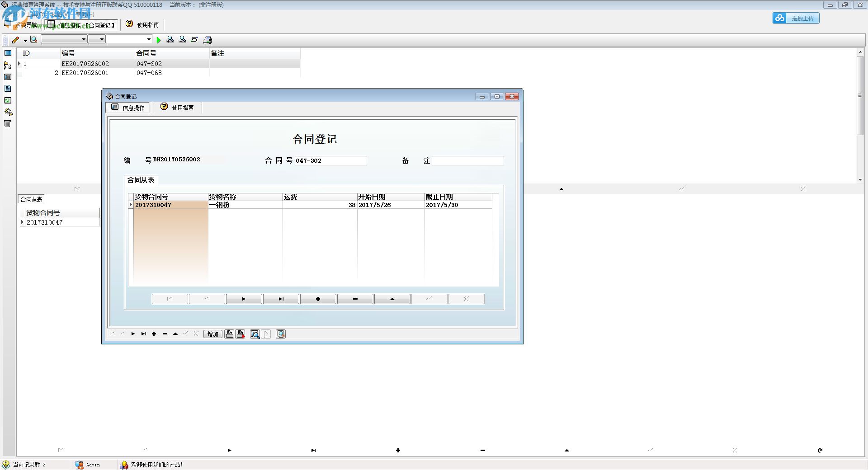Click next record button under 合同从表 grid
This screenshot has height=470, width=868.
[x=244, y=299]
